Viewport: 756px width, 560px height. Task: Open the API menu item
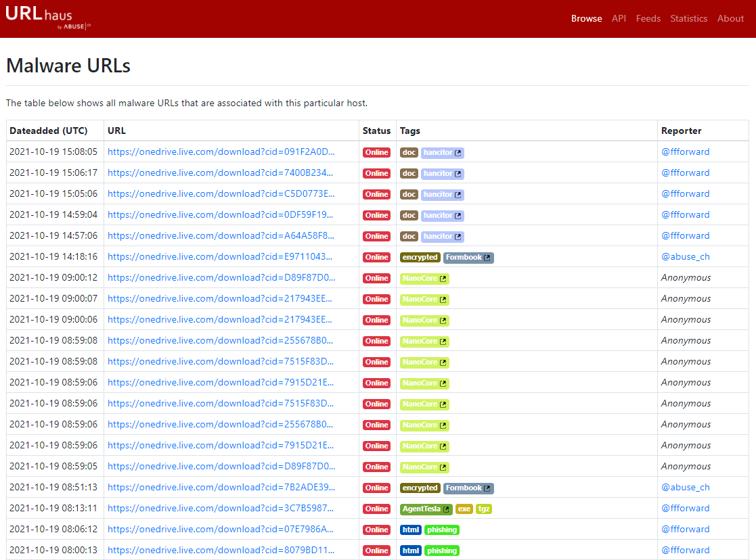pos(619,19)
